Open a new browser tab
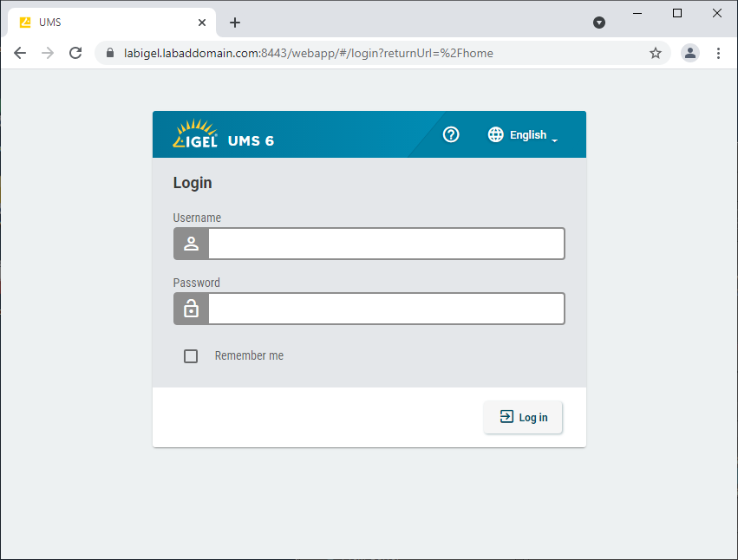The width and height of the screenshot is (738, 560). pos(235,23)
